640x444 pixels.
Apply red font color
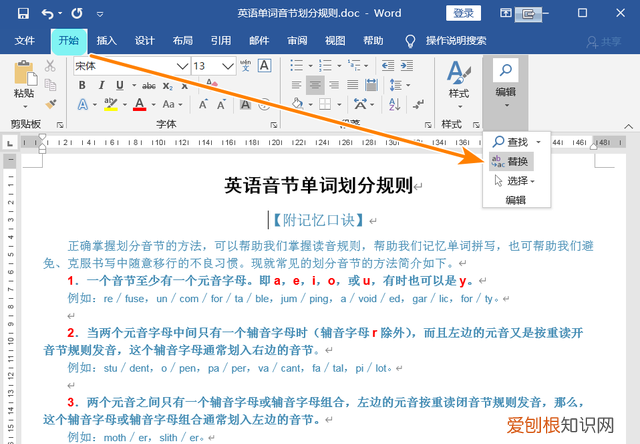click(x=140, y=104)
